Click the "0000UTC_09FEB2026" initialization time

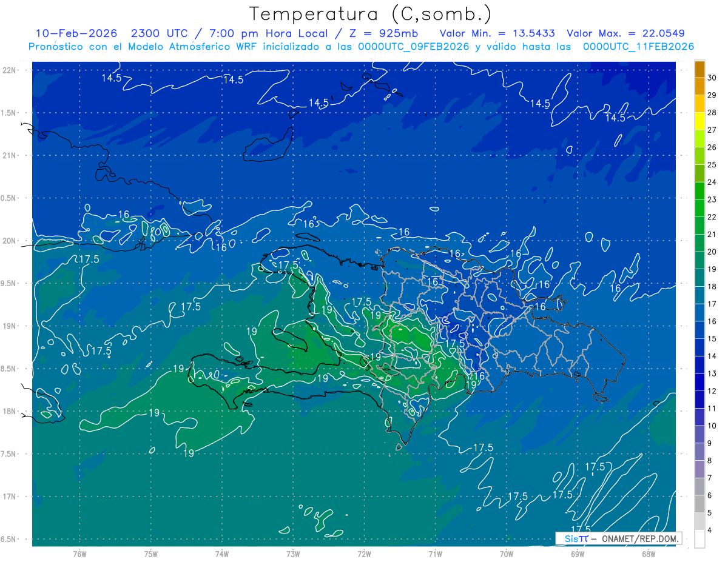click(x=414, y=47)
